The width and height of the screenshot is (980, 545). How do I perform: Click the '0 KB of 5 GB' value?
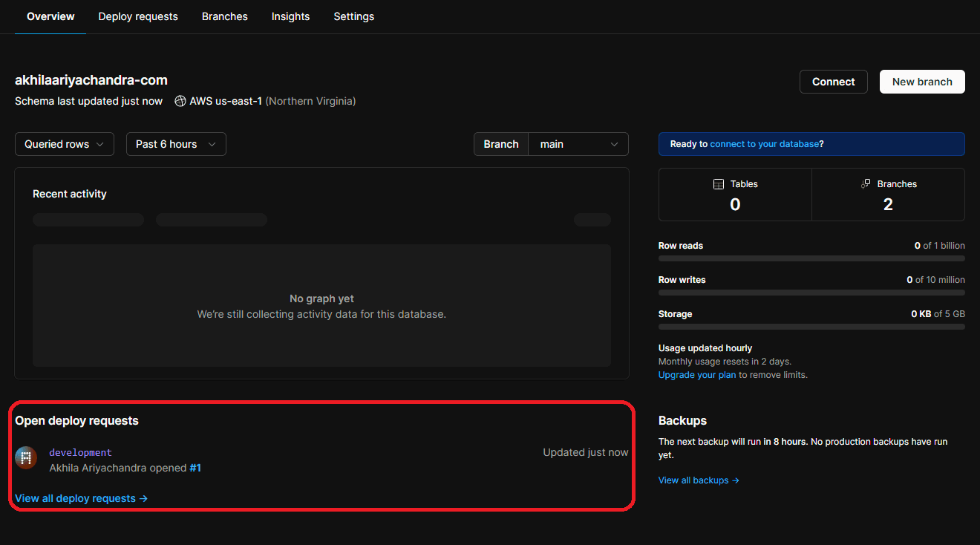point(938,314)
